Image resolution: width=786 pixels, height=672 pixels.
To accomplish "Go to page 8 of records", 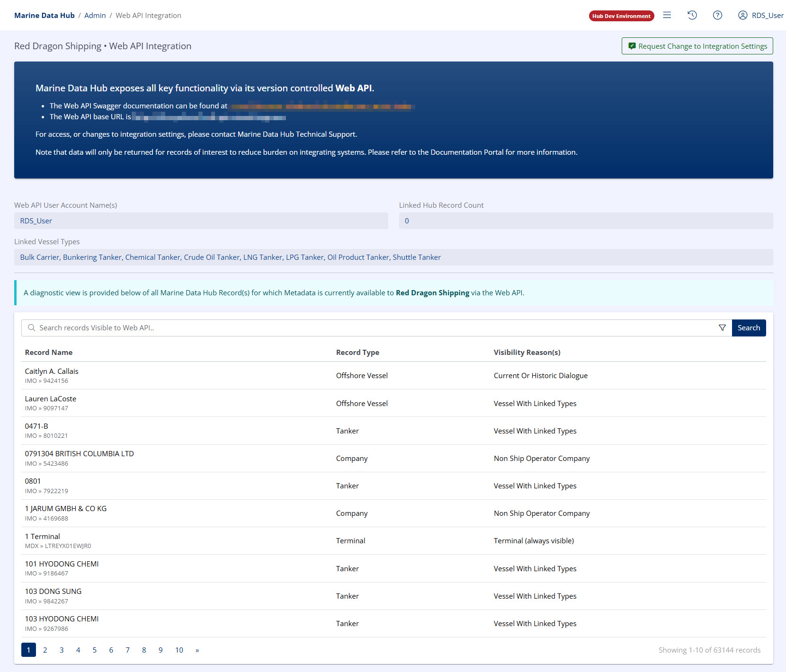I will tap(144, 650).
